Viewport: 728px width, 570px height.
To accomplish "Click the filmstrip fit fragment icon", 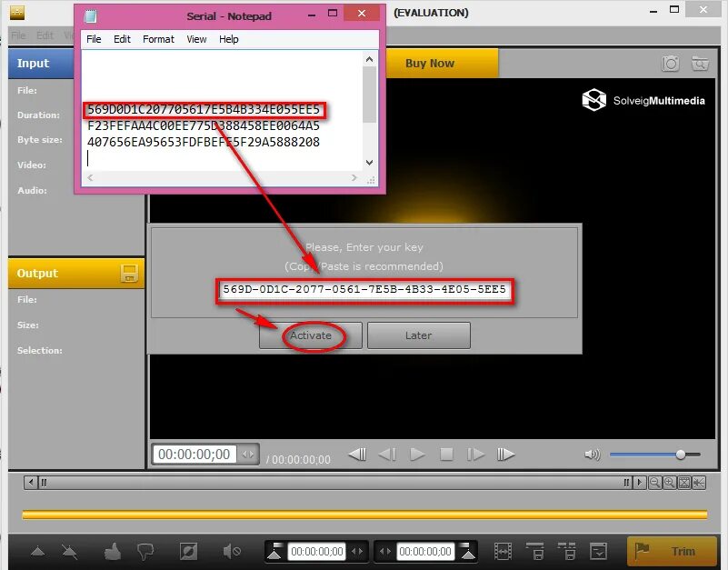I will click(x=503, y=552).
